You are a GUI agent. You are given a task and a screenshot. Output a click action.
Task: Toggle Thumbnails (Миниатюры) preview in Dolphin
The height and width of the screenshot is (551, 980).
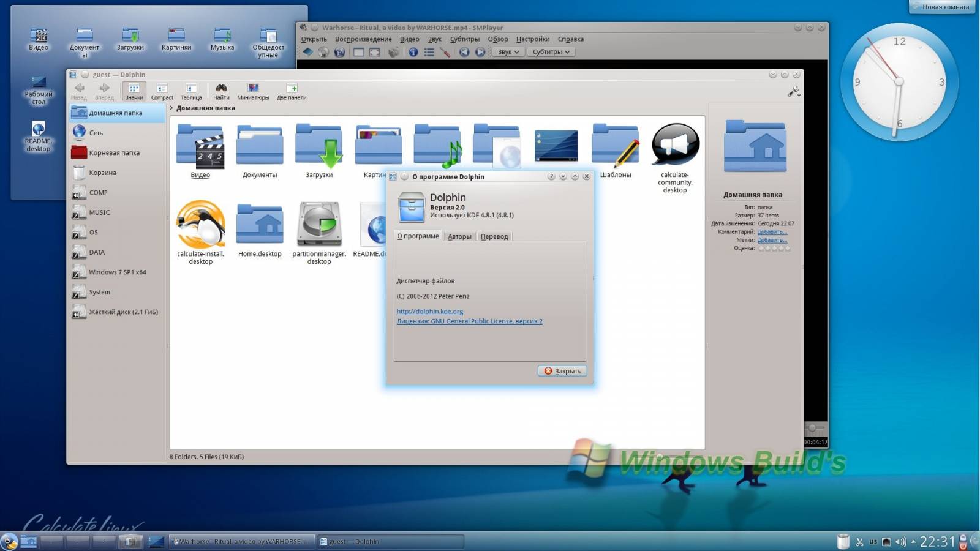(253, 91)
